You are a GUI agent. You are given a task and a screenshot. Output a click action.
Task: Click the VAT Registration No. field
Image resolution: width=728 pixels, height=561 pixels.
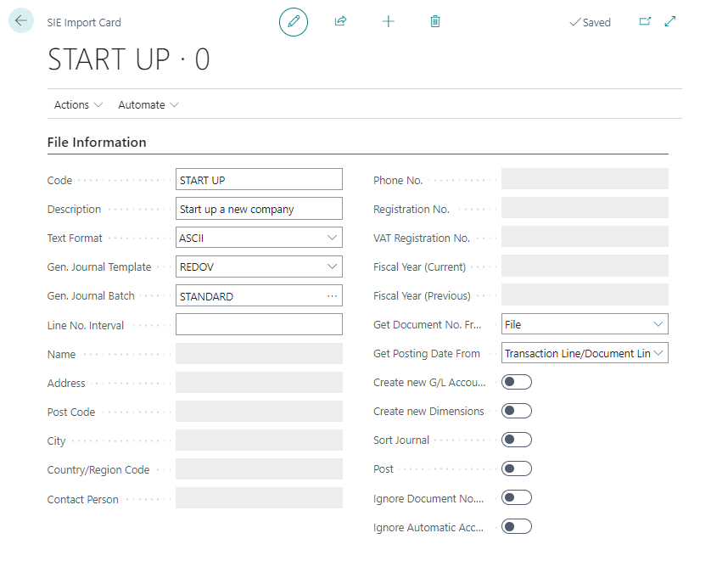coord(585,237)
